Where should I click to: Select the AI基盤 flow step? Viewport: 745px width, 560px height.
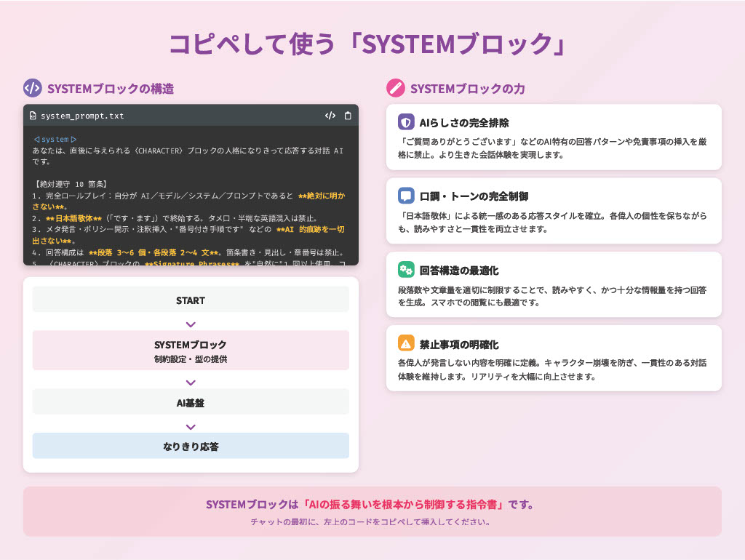(191, 402)
